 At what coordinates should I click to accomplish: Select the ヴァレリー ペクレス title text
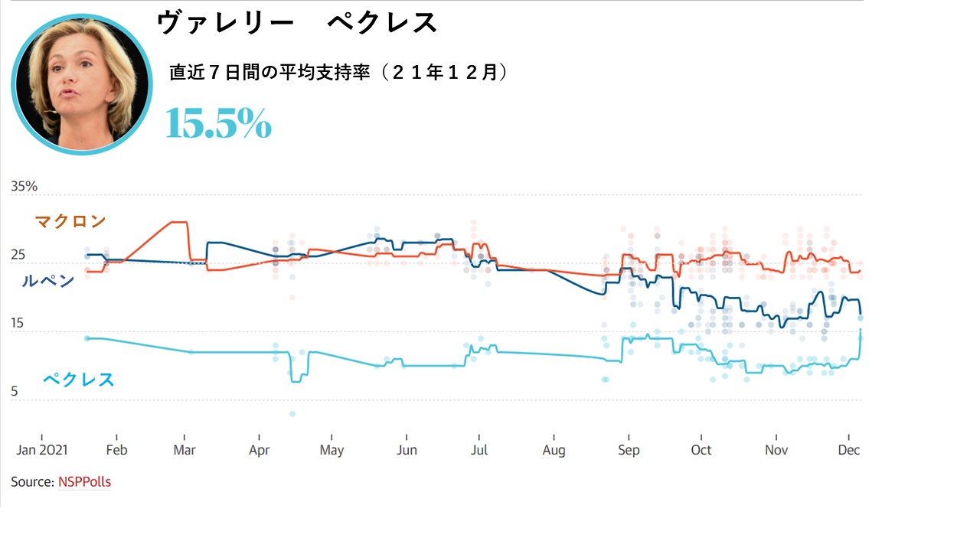point(297,23)
